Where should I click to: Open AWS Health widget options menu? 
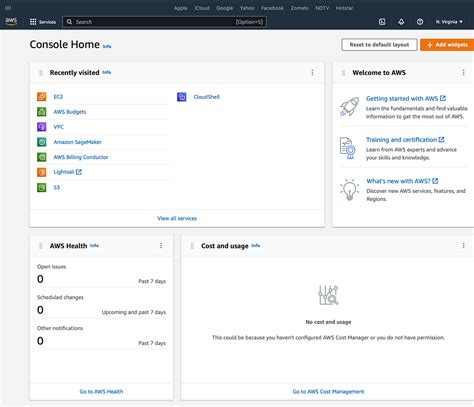coord(161,245)
